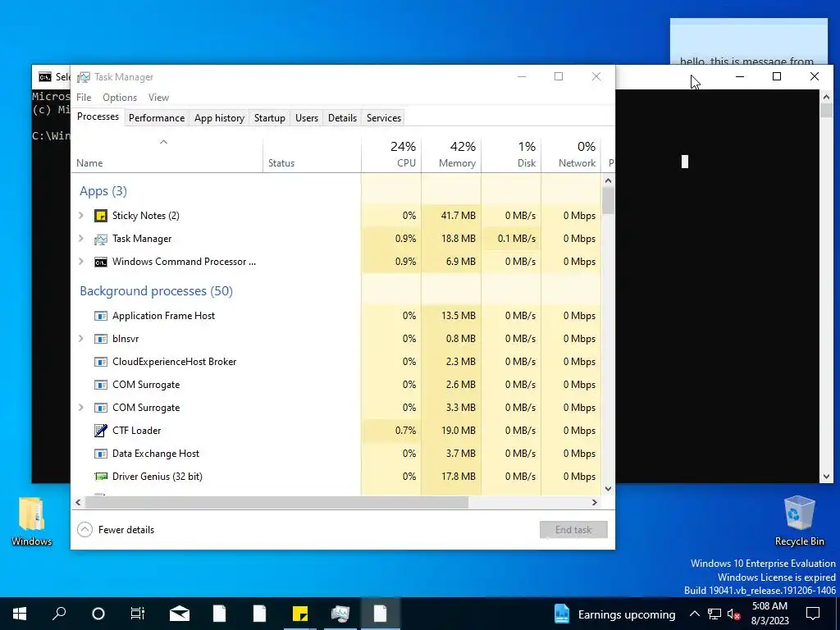Click the CTF Loader pen icon

(101, 430)
